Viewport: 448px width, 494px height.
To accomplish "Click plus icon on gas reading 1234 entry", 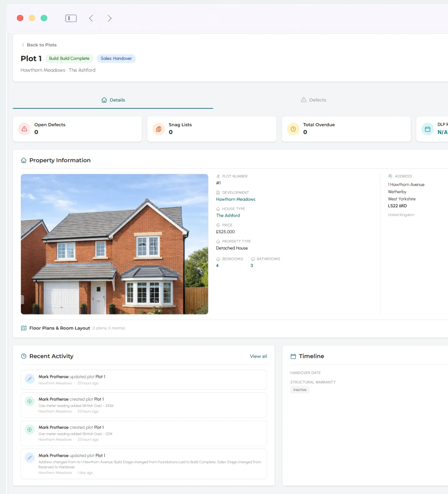I will [x=30, y=430].
